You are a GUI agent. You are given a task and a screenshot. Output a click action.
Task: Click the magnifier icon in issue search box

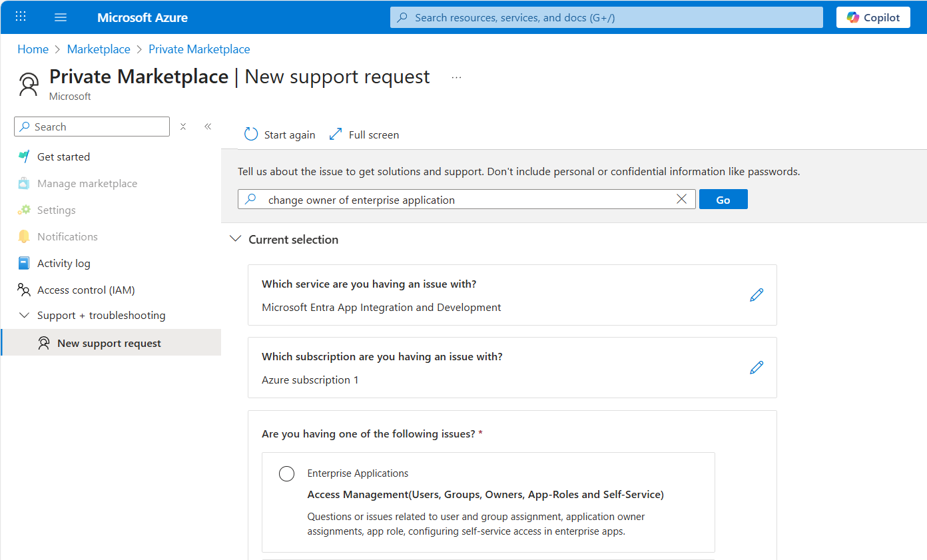click(250, 199)
